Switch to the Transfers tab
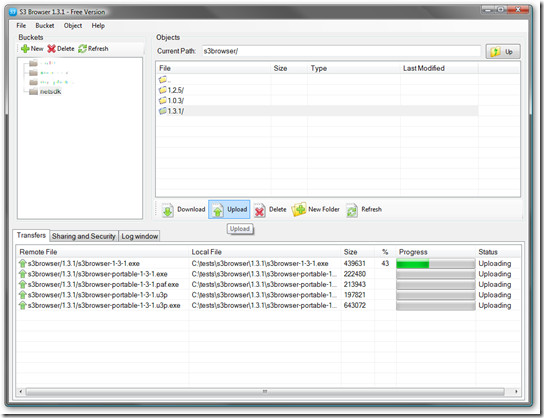 coord(31,235)
